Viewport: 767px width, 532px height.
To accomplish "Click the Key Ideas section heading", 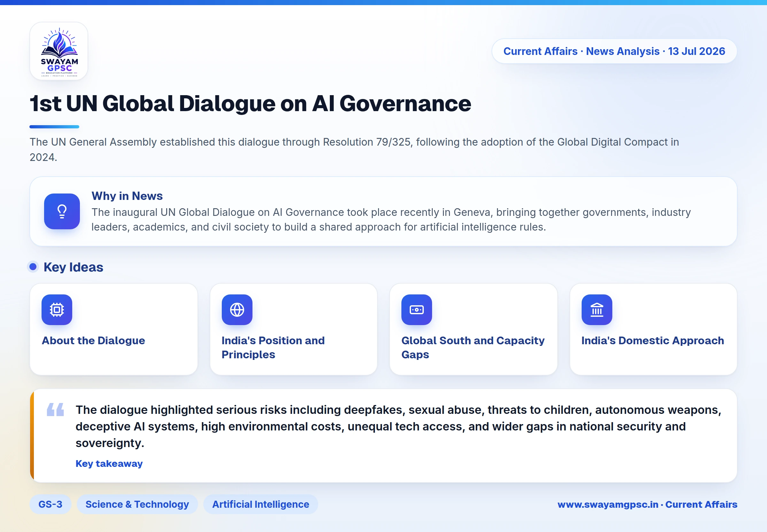I will (x=74, y=267).
